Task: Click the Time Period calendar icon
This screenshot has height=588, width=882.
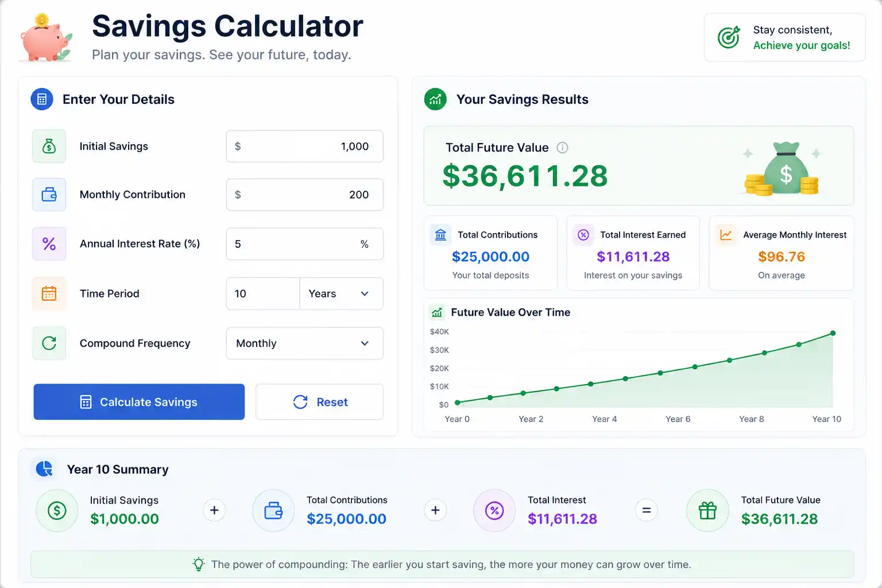Action: pyautogui.click(x=49, y=293)
